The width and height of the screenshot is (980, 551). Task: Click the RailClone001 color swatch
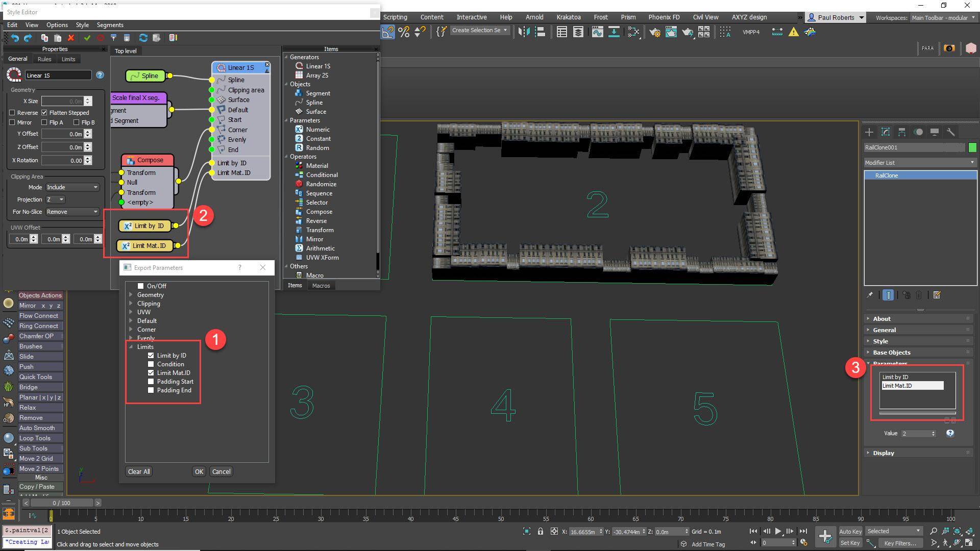point(972,147)
